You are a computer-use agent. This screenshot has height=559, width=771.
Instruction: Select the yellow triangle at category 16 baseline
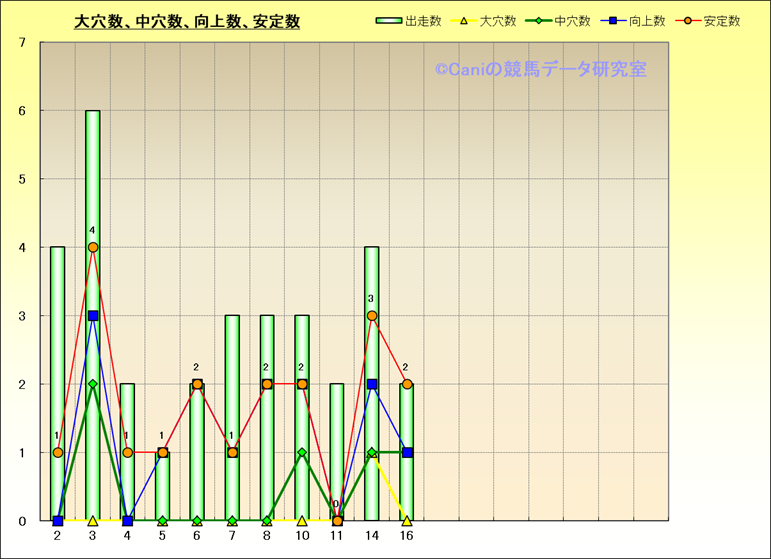coord(407,520)
